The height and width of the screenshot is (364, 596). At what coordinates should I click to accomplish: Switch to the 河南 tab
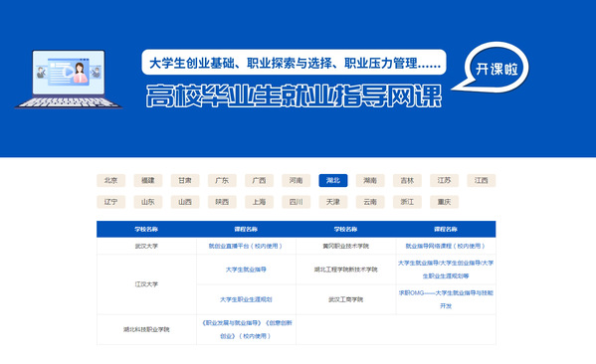coord(297,180)
